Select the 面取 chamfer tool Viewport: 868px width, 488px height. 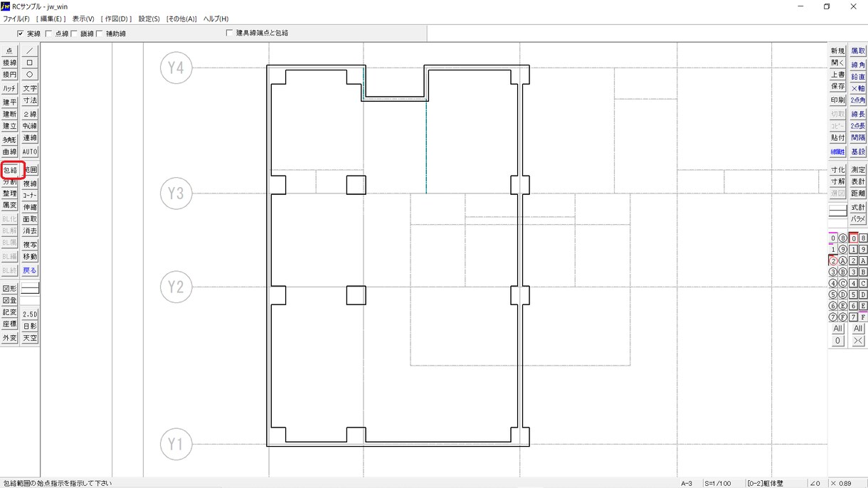click(30, 219)
